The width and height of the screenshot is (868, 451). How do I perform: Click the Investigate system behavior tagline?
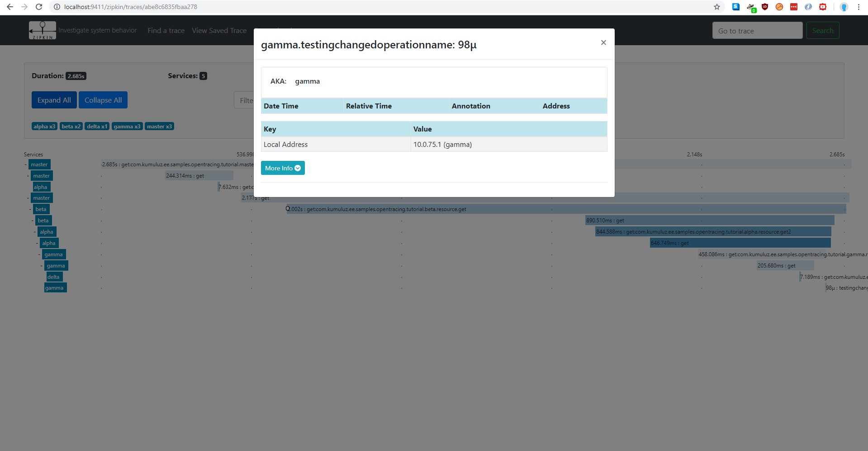pyautogui.click(x=98, y=30)
